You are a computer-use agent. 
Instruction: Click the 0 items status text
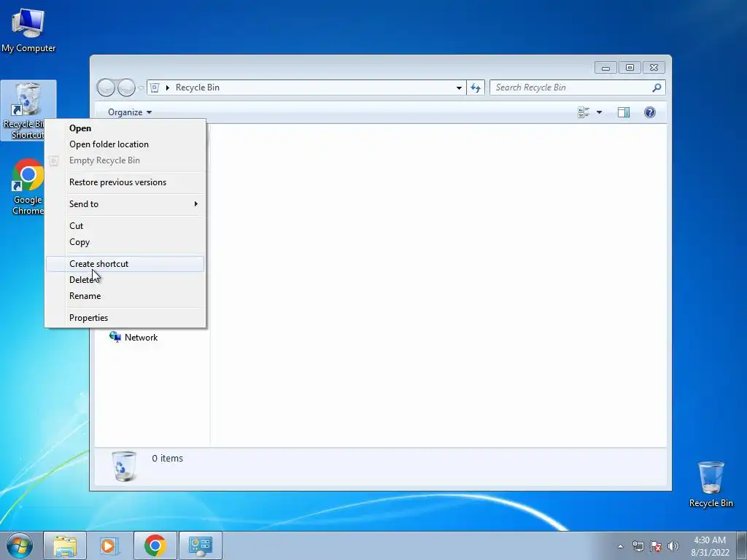tap(167, 458)
